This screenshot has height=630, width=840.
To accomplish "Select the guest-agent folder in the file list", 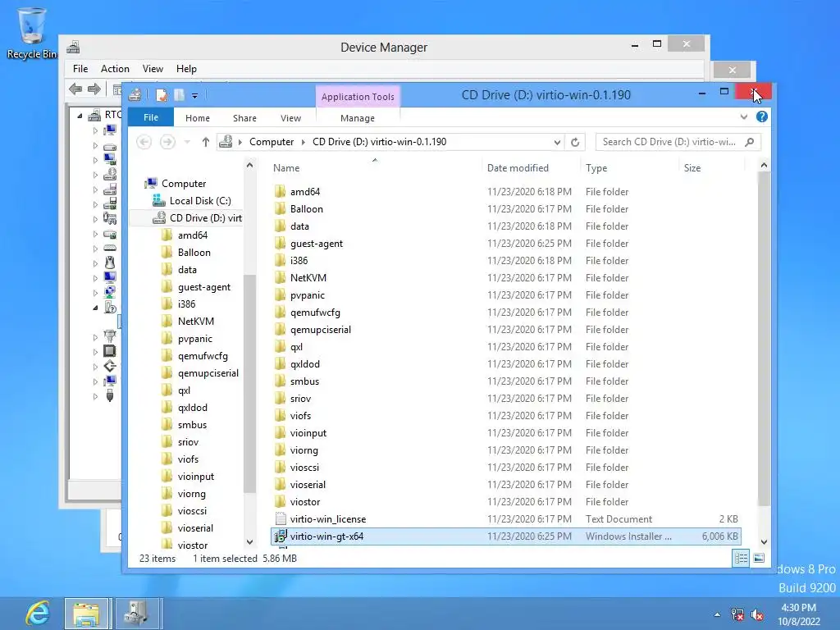I will [316, 244].
